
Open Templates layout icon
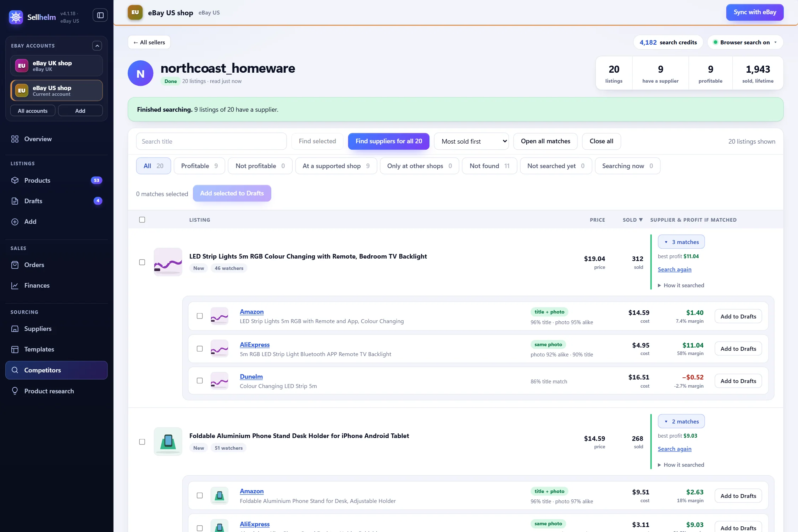tap(15, 349)
